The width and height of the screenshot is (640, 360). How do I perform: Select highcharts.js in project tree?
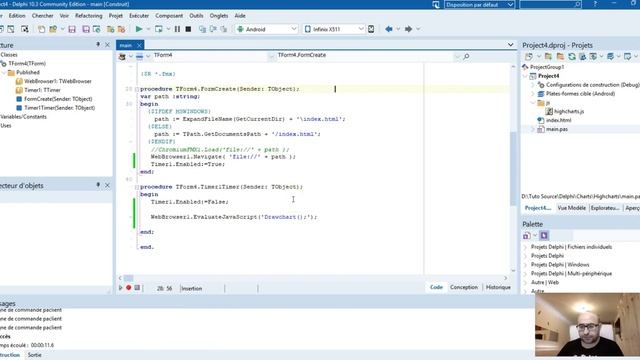[x=569, y=111]
